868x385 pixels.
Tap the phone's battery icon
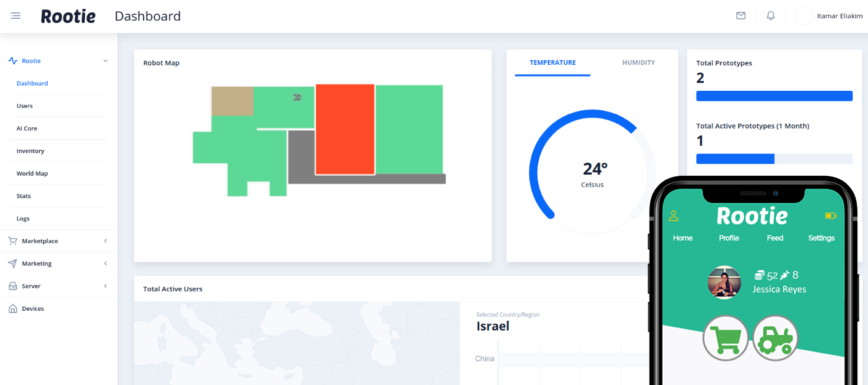click(830, 216)
